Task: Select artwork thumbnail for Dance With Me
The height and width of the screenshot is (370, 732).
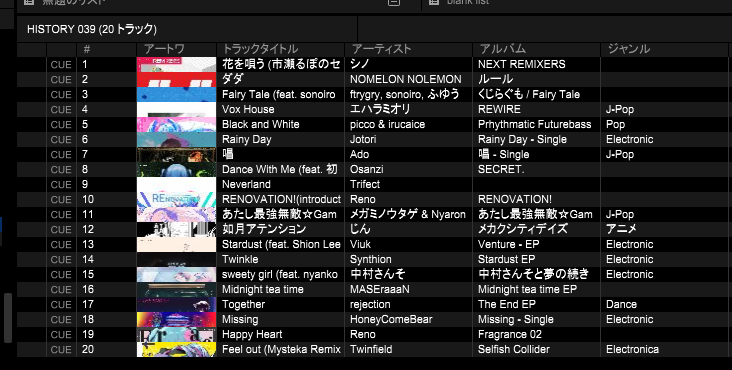Action: click(176, 169)
